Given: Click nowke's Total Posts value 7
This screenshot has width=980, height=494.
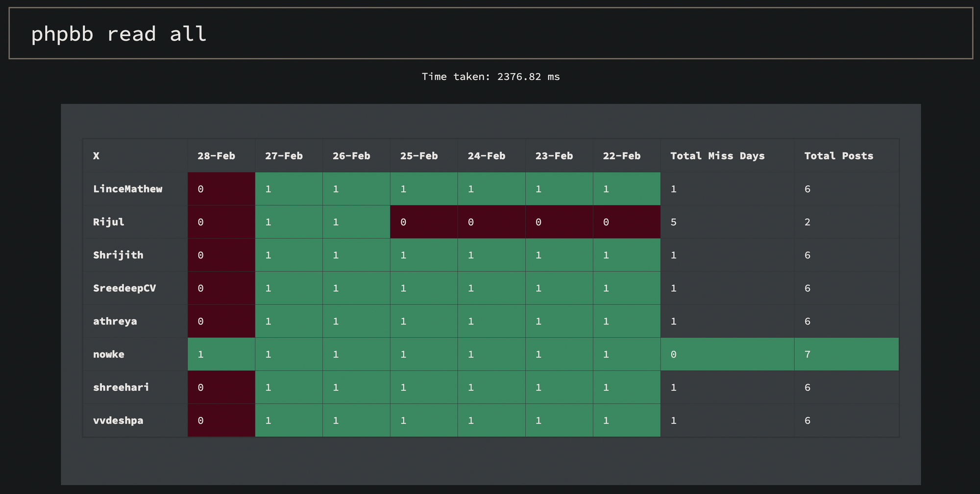Looking at the screenshot, I should (x=847, y=354).
